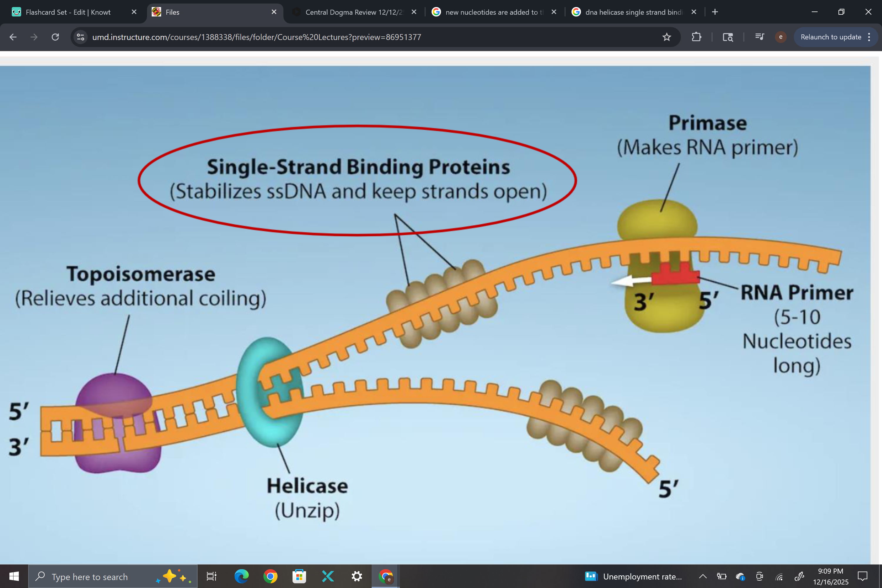Open site information next to the URL
882x588 pixels.
80,37
